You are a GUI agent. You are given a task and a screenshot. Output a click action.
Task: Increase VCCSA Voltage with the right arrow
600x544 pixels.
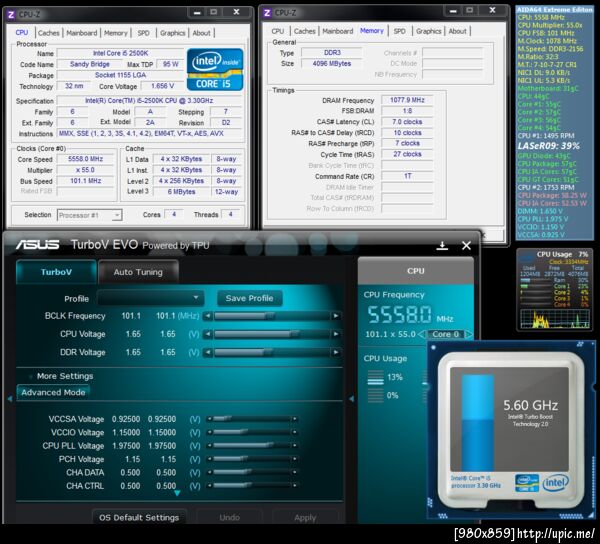pyautogui.click(x=294, y=419)
